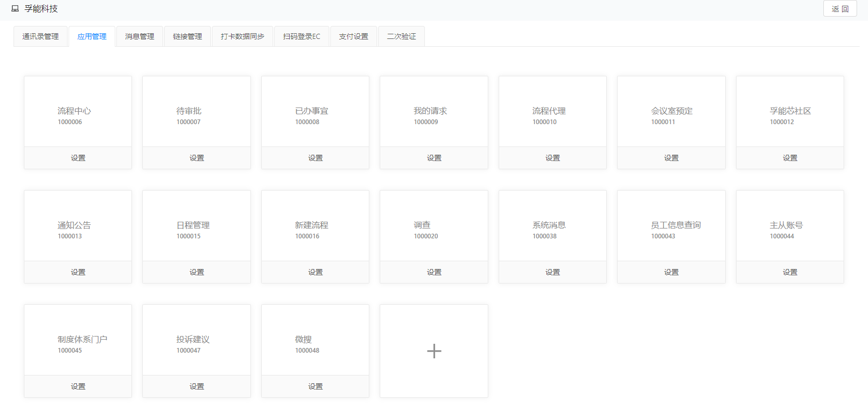Viewport: 868px width, 403px height.
Task: Click 设置 under 调查 card
Action: tap(434, 272)
